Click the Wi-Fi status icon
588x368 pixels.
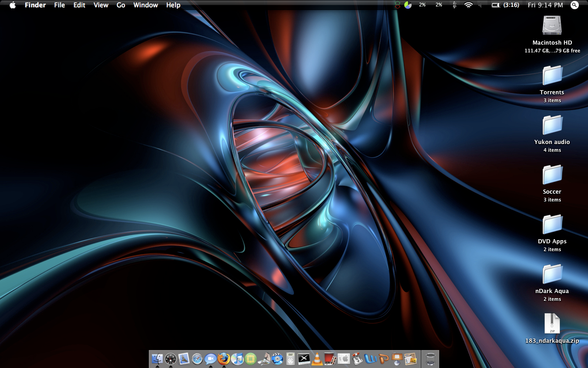(469, 5)
